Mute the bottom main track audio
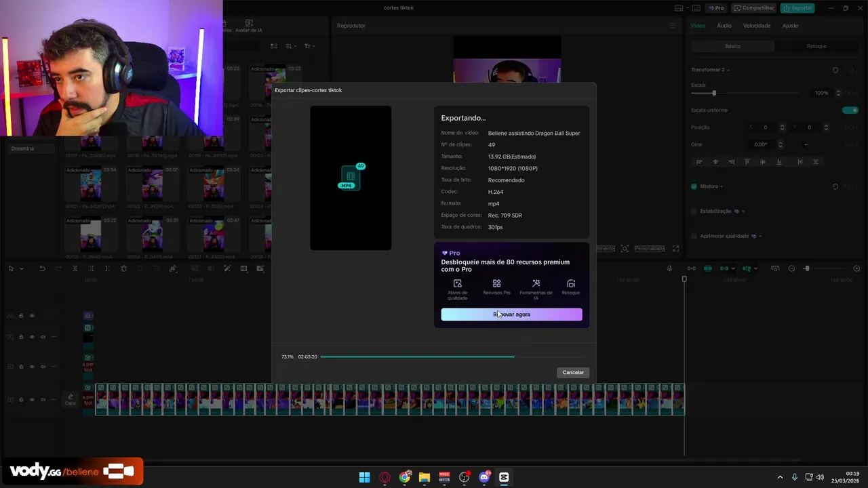The height and width of the screenshot is (488, 868). [x=43, y=399]
